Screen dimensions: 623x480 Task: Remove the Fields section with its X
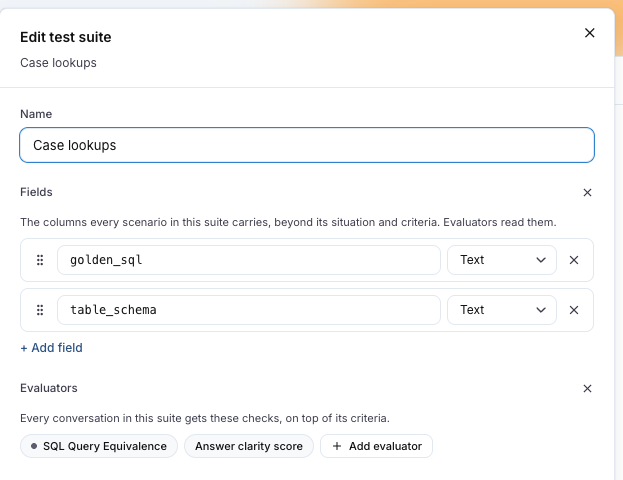(587, 193)
